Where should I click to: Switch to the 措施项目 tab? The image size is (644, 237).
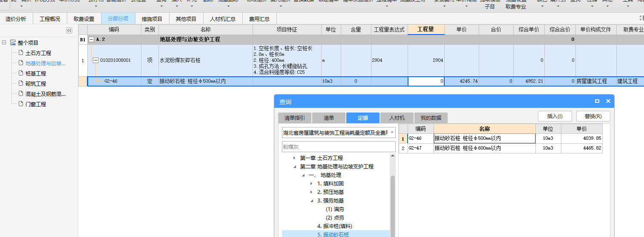click(152, 19)
